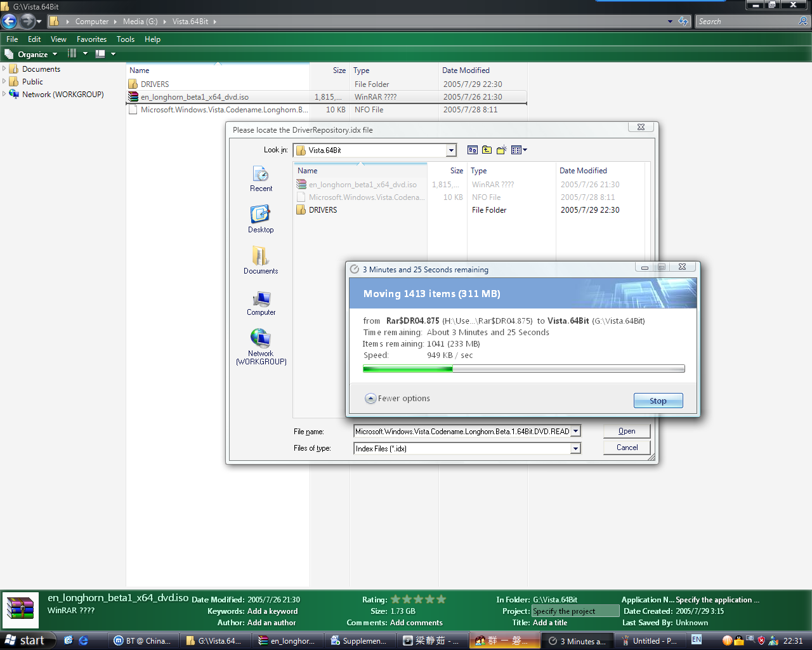Image resolution: width=812 pixels, height=650 pixels.
Task: Click the EN language bar indicator
Action: (697, 640)
